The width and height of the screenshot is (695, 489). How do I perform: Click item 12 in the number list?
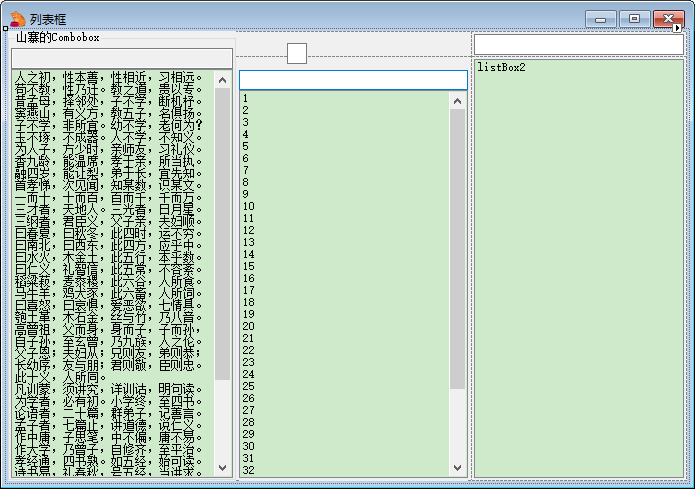coord(345,230)
